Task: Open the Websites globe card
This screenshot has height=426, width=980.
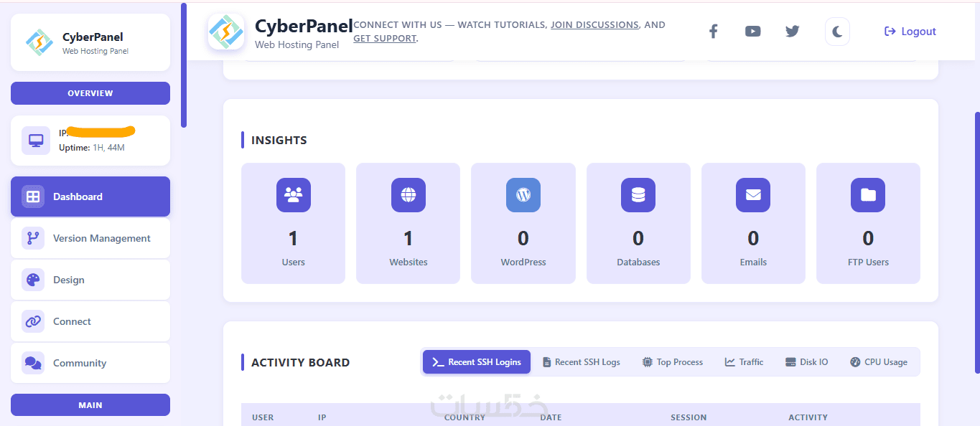Action: click(408, 222)
